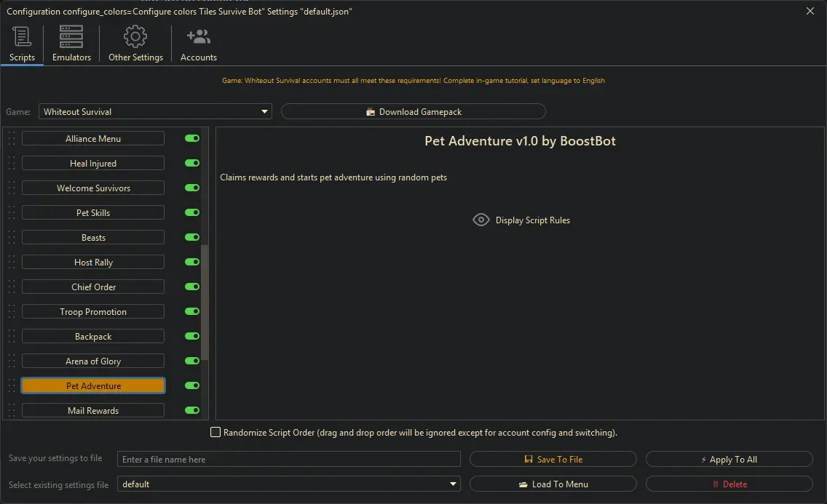Click drag handle beside Beasts script
This screenshot has height=504, width=827.
click(12, 238)
